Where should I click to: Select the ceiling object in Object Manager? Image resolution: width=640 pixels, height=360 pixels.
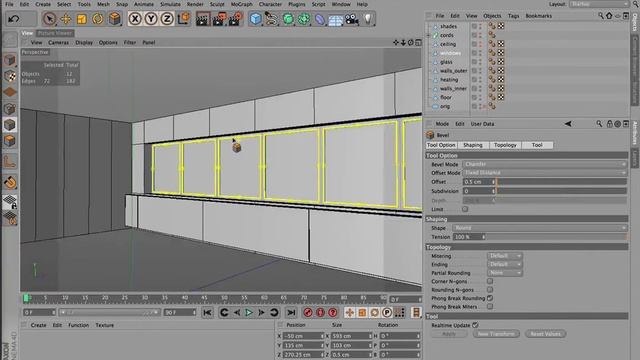pos(448,44)
